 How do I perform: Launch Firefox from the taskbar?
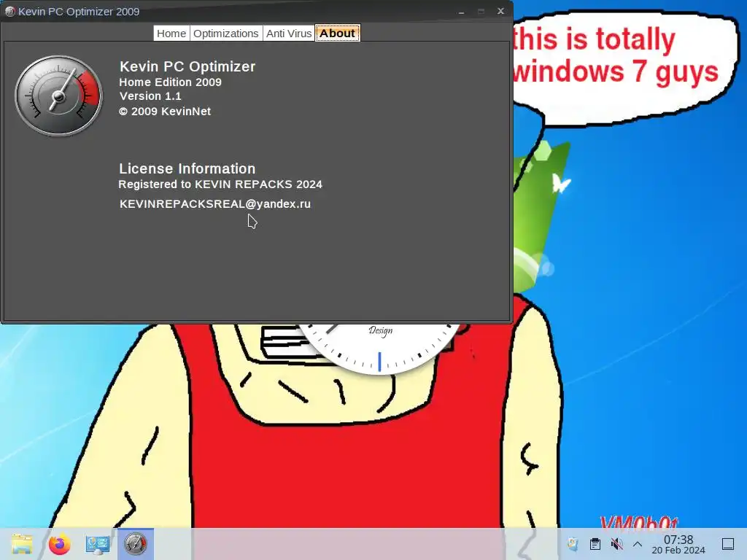[60, 544]
